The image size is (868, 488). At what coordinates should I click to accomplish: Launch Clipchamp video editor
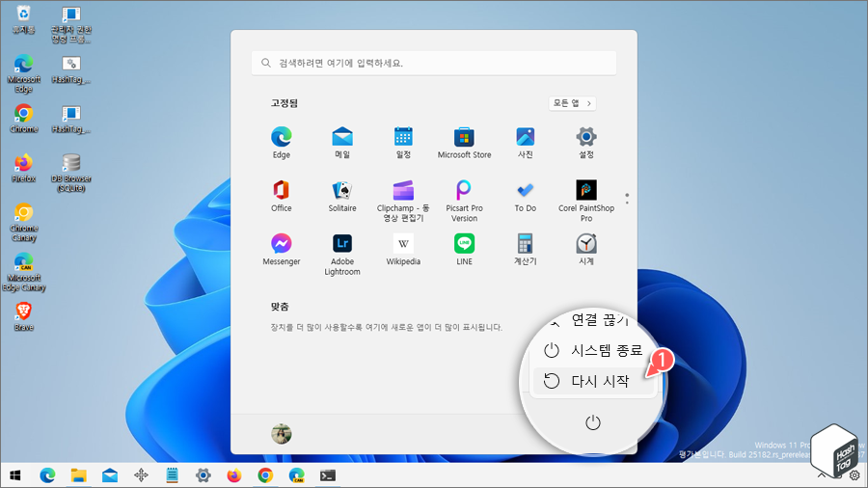pos(403,201)
